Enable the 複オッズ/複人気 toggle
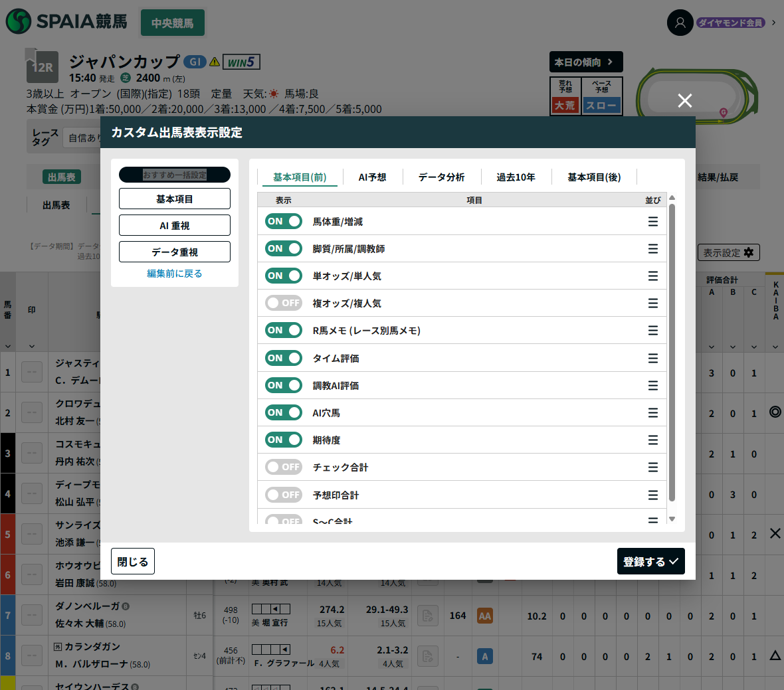The width and height of the screenshot is (784, 690). [284, 303]
